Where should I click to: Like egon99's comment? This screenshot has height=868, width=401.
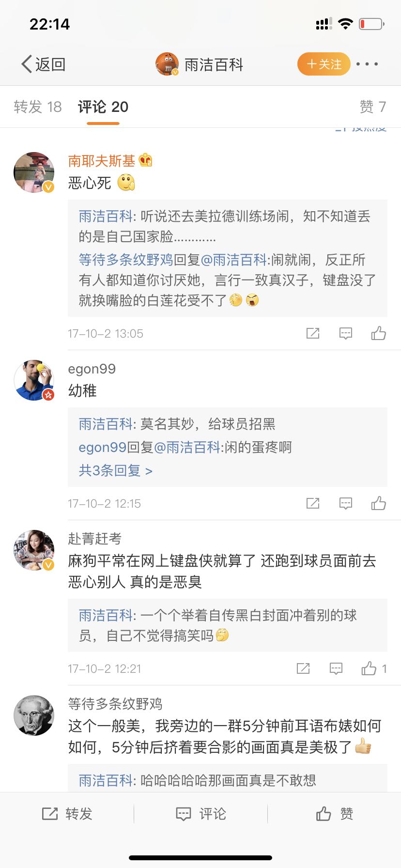pos(378,504)
